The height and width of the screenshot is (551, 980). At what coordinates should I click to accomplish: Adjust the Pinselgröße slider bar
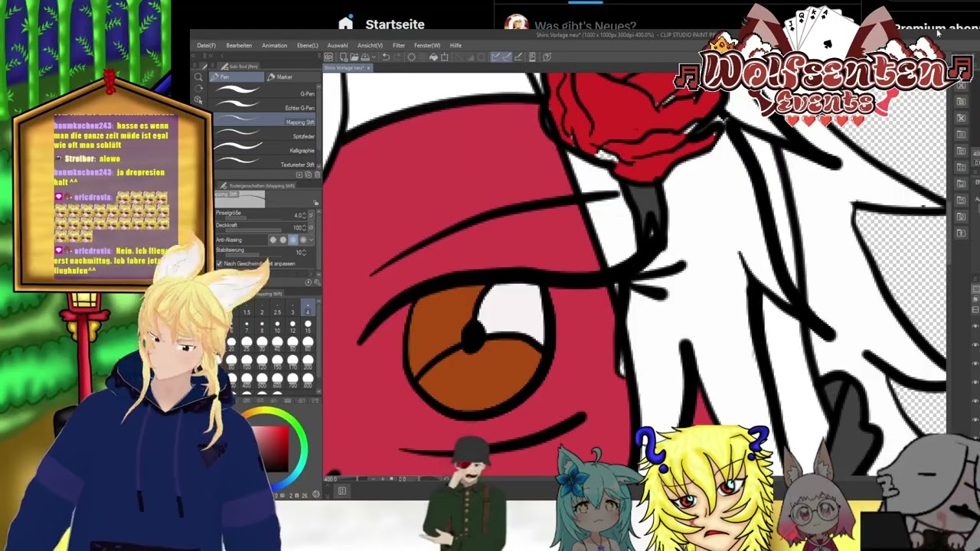click(253, 219)
